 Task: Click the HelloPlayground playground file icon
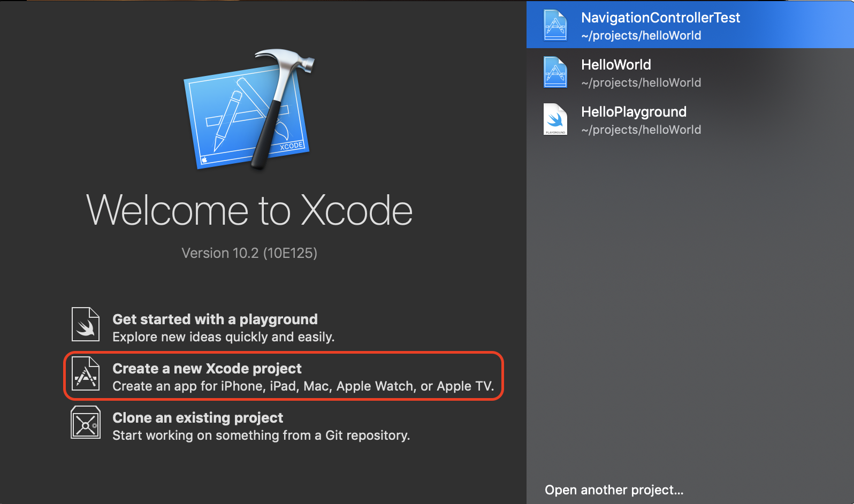click(x=555, y=119)
